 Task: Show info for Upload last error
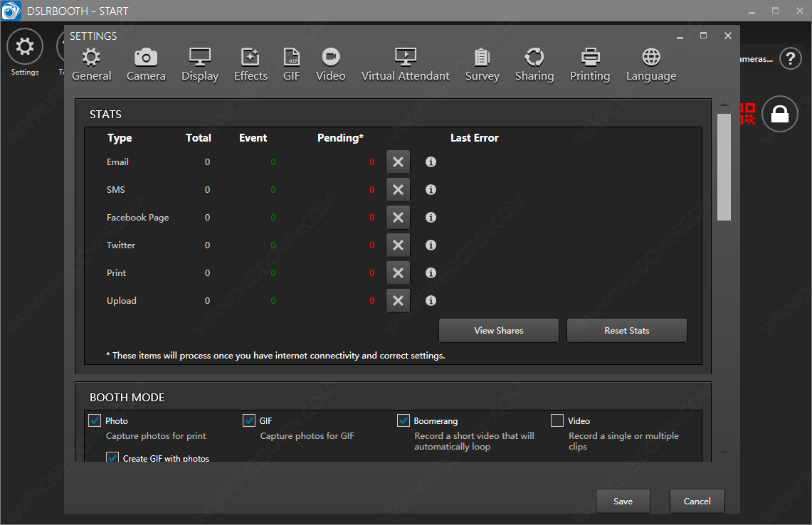pyautogui.click(x=431, y=301)
